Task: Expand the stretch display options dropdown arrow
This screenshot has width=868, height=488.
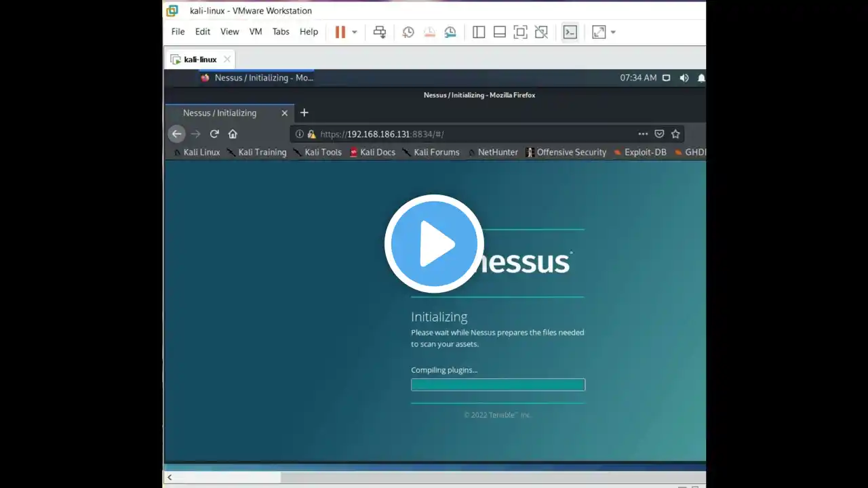Action: pos(613,33)
